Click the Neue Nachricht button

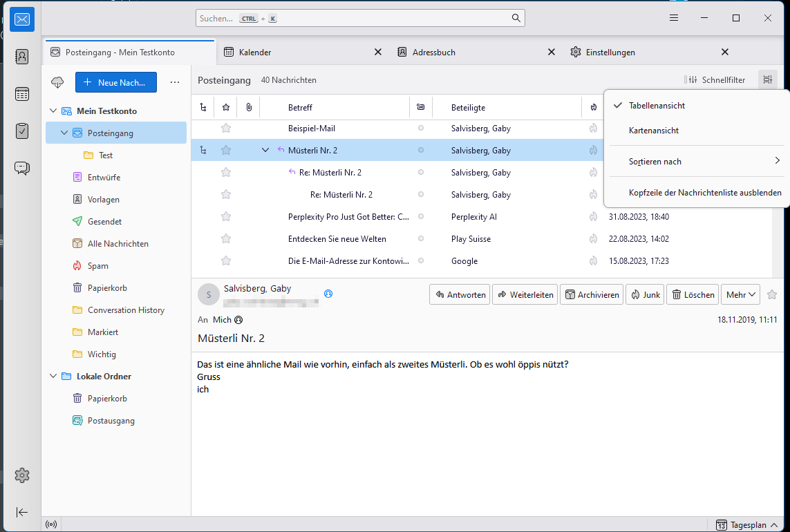point(115,82)
